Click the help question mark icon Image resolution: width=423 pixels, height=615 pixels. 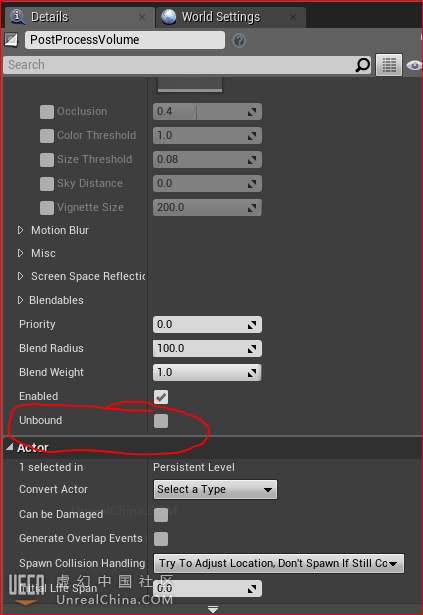click(239, 40)
